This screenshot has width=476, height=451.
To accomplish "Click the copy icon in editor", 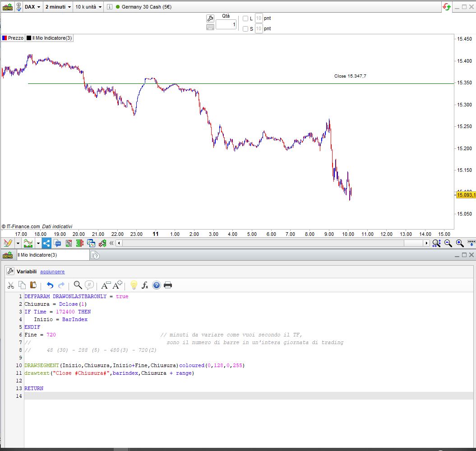I will 22,285.
